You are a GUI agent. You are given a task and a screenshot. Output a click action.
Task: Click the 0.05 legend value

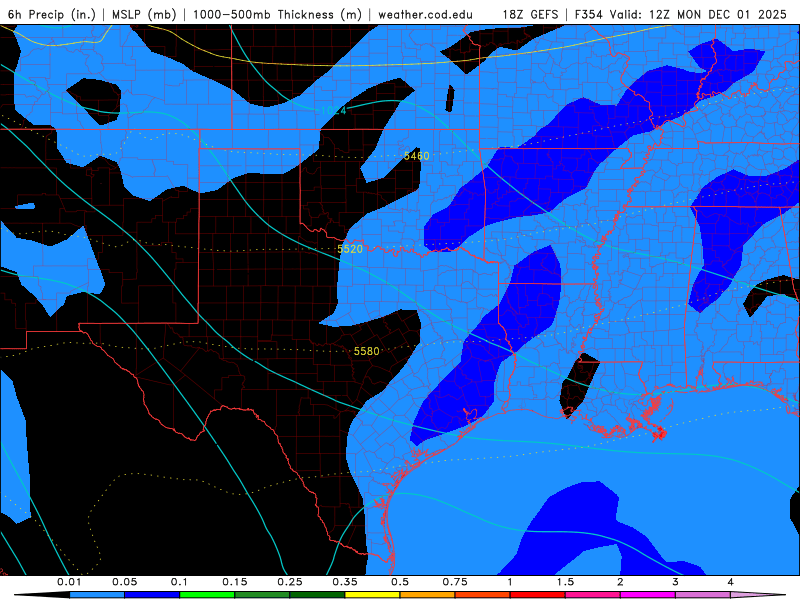124,582
